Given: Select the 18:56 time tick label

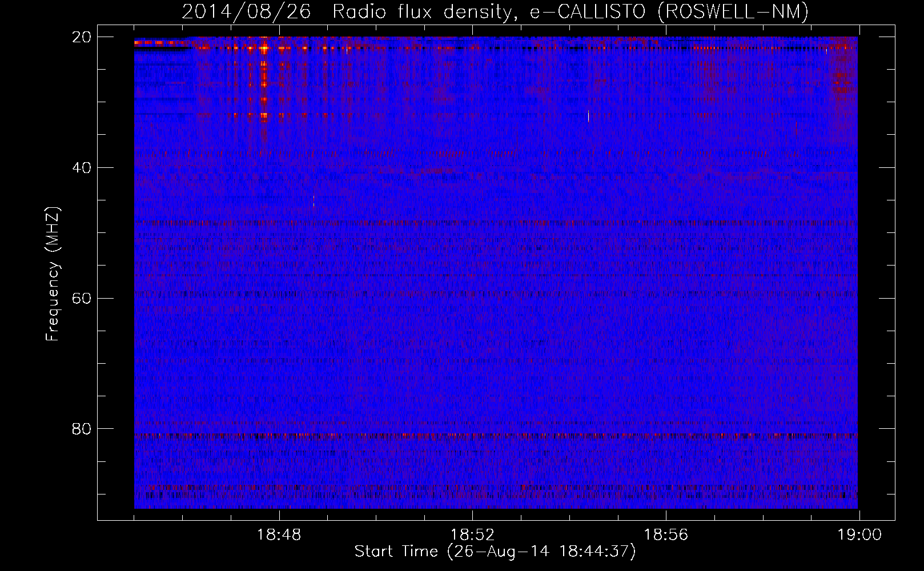Looking at the screenshot, I should point(666,535).
